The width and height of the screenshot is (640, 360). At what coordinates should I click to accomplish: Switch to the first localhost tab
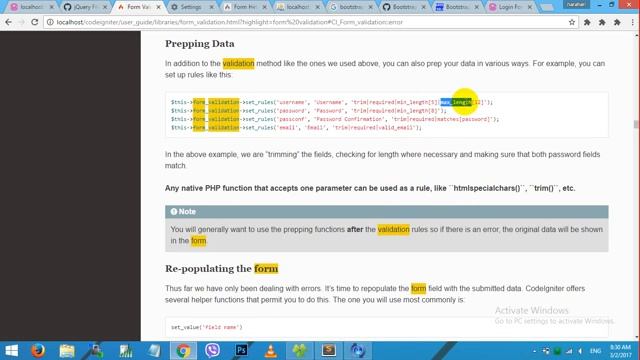coord(32,7)
